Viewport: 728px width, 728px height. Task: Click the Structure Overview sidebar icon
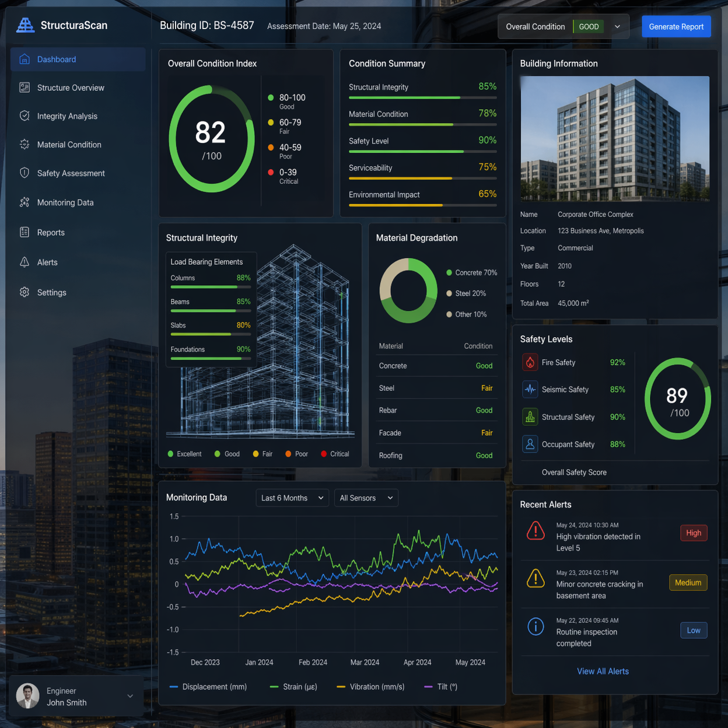(x=24, y=87)
